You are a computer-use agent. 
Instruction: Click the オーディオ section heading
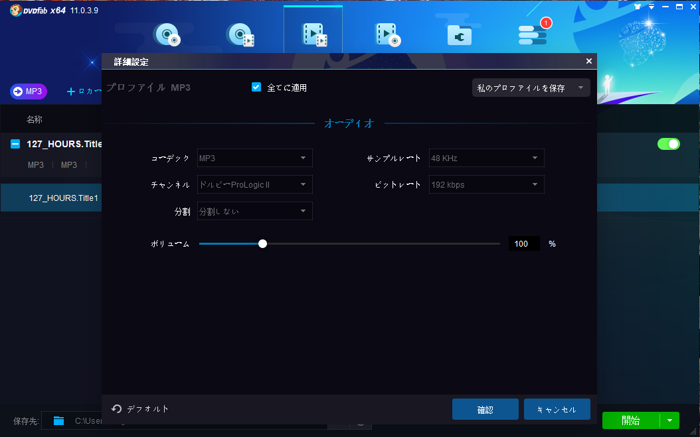pyautogui.click(x=349, y=123)
